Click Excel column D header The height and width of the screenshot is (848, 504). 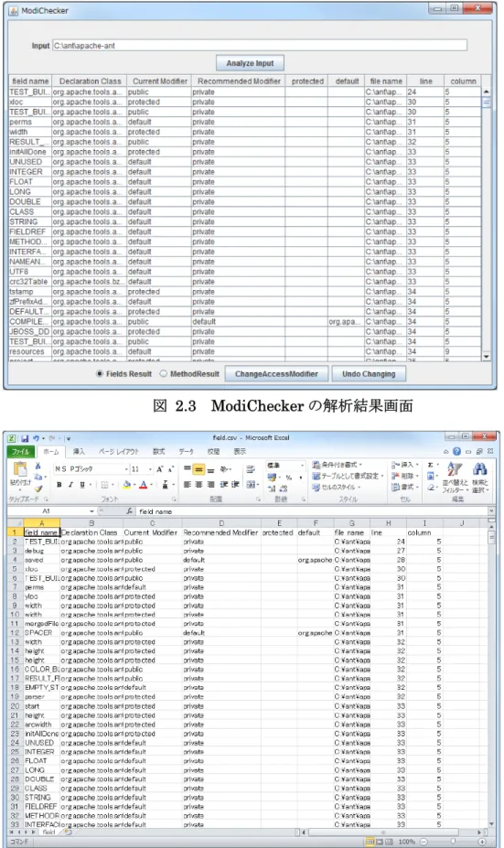(x=221, y=523)
